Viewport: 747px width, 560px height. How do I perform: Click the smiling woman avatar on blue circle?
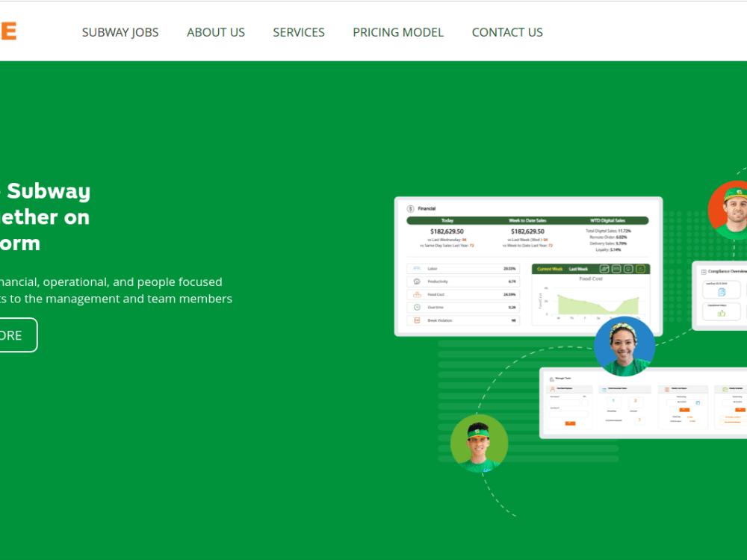(624, 346)
